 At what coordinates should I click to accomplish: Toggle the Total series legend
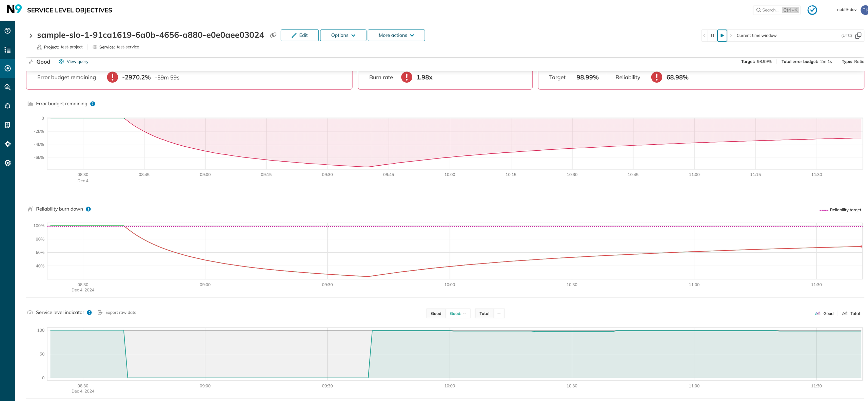[851, 314]
